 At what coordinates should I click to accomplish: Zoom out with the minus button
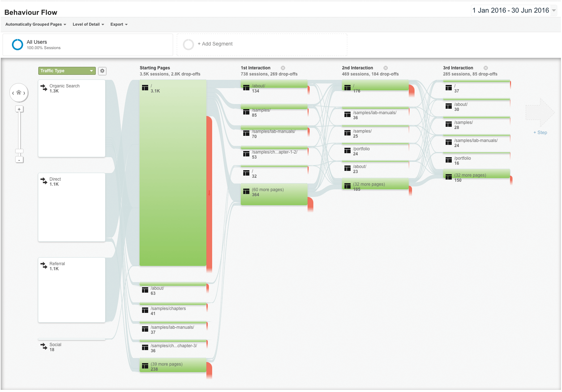click(x=19, y=160)
